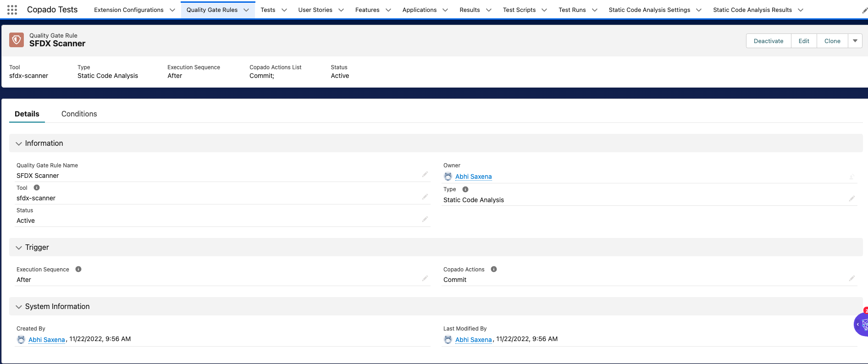Go to Test Scripts tab
868x364 pixels.
[x=519, y=10]
